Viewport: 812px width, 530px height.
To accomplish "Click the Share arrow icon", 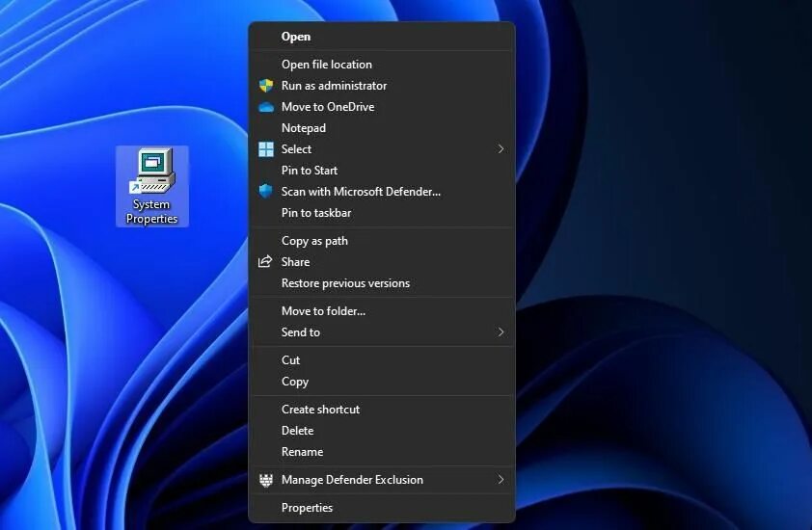I will click(x=265, y=262).
